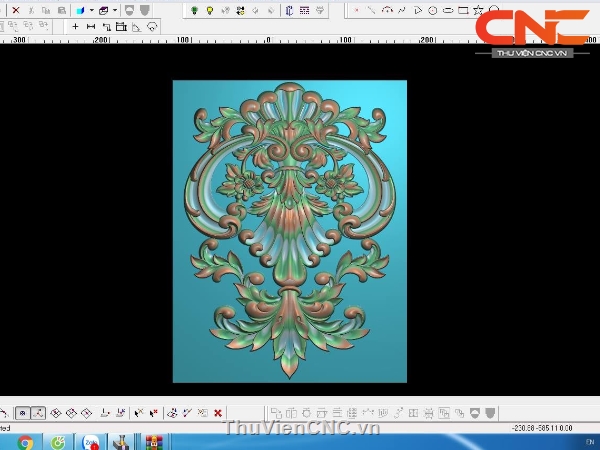This screenshot has width=600, height=450.
Task: Open Zalo from the taskbar
Action: pyautogui.click(x=91, y=443)
